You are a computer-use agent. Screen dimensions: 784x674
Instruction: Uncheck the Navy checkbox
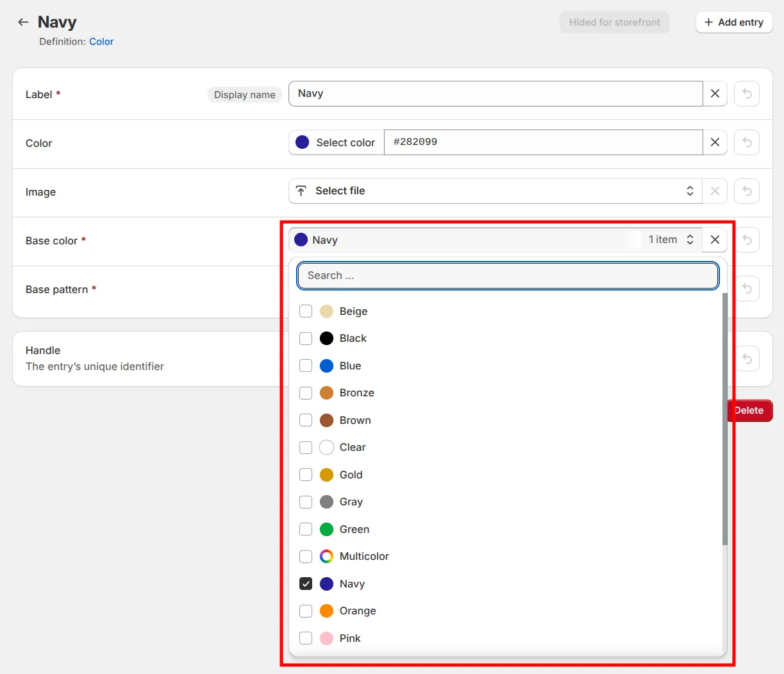point(306,584)
